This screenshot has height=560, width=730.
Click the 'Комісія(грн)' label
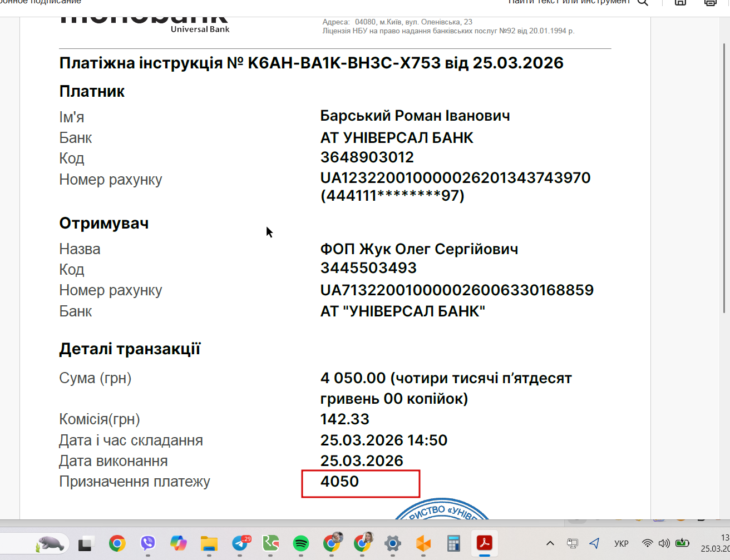point(100,420)
